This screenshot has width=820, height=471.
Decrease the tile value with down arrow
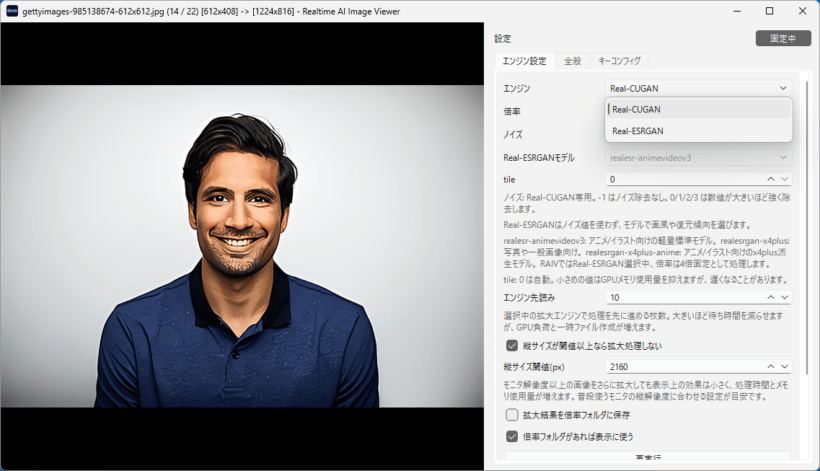(x=784, y=179)
